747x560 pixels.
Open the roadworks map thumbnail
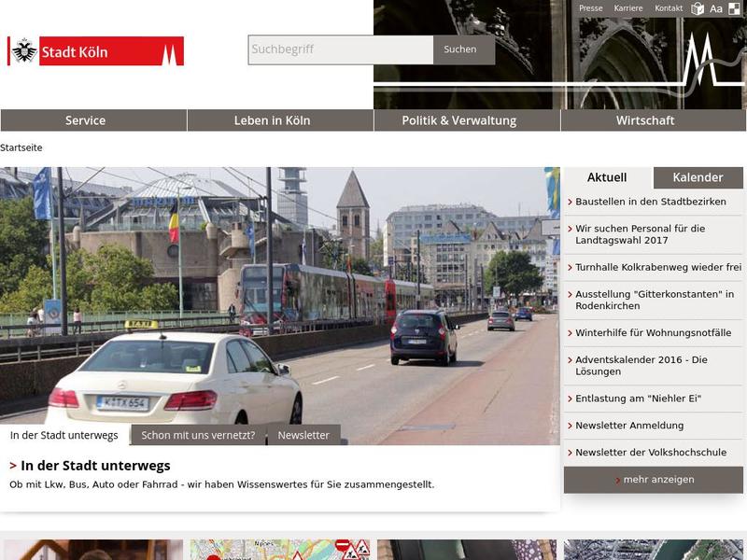280,550
